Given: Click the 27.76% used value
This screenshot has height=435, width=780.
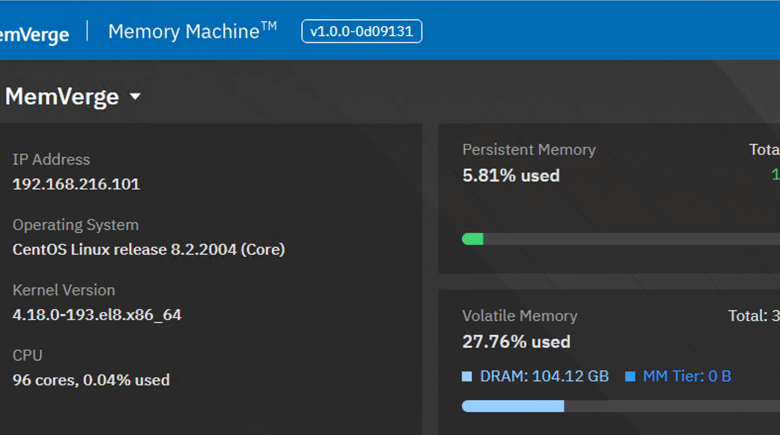Looking at the screenshot, I should pyautogui.click(x=516, y=342).
